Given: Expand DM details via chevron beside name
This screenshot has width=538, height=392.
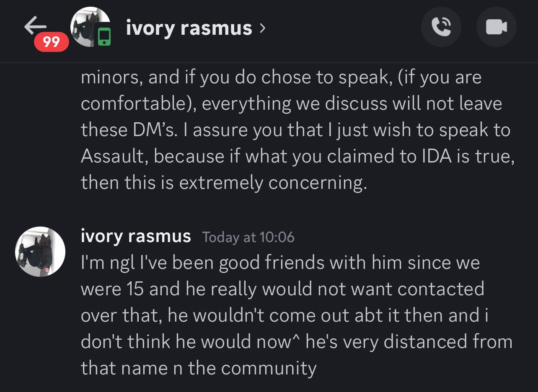Looking at the screenshot, I should click(263, 28).
